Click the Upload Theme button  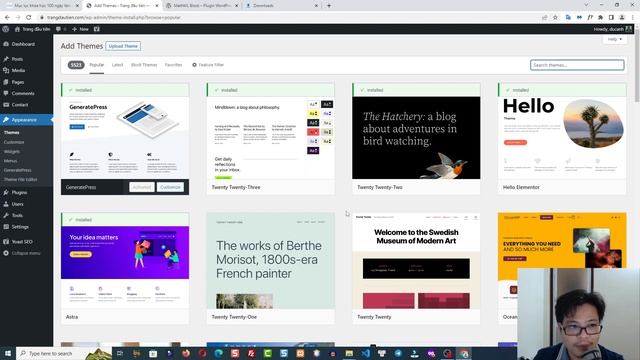123,46
